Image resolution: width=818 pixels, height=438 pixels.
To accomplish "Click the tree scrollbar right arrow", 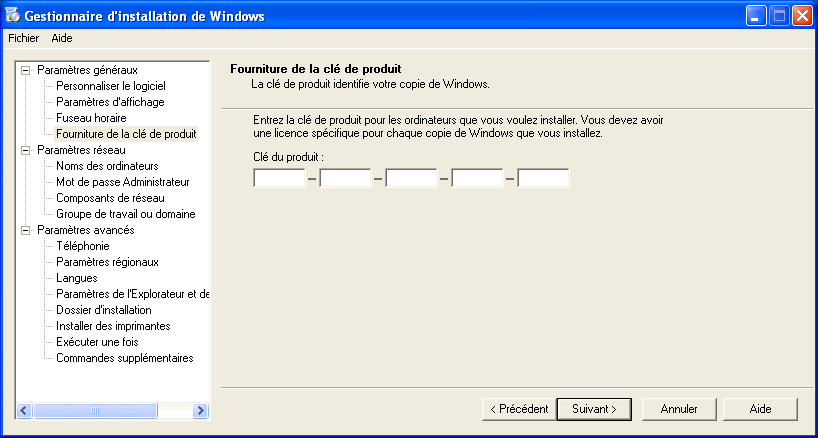I will (200, 410).
